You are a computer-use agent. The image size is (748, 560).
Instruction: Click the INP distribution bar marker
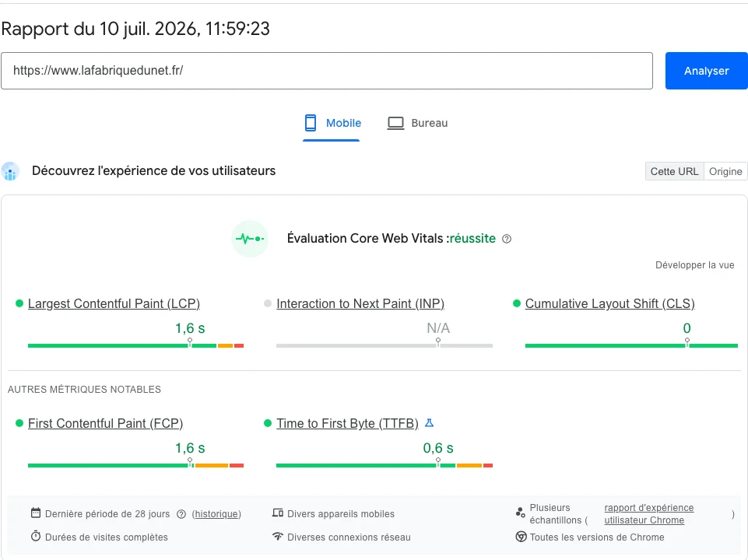(438, 342)
